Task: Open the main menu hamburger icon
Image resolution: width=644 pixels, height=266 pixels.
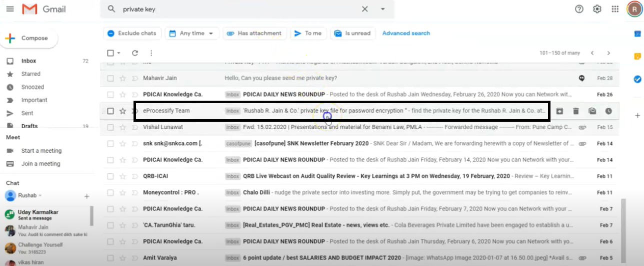Action: 10,9
